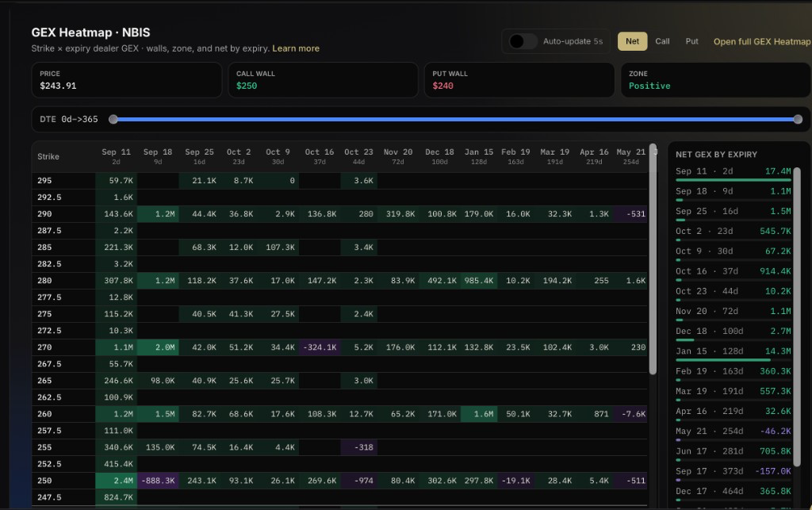The image size is (812, 510).
Task: Click the Put Wall $240 card
Action: pos(519,80)
